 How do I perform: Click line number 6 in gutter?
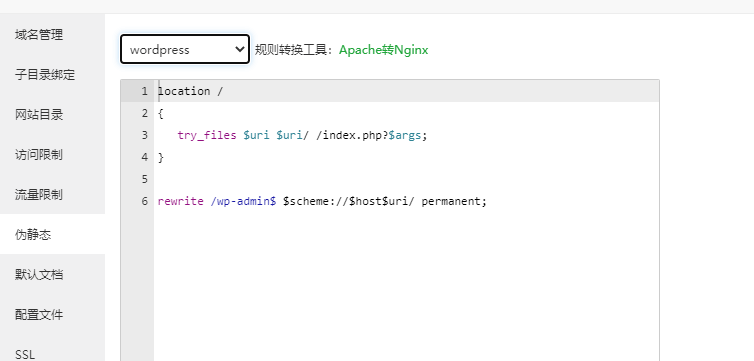pos(144,201)
